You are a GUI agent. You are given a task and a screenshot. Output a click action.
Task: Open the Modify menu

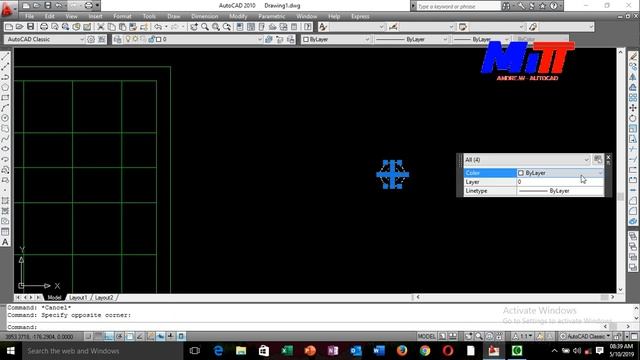pos(238,16)
